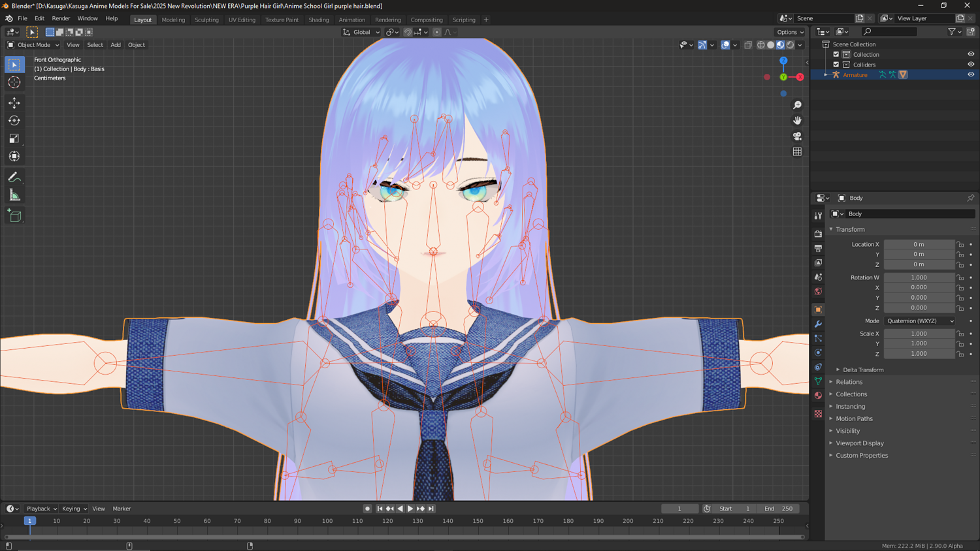Screen dimensions: 980x551
Task: Open the Object Constraints properties tab
Action: [x=818, y=367]
